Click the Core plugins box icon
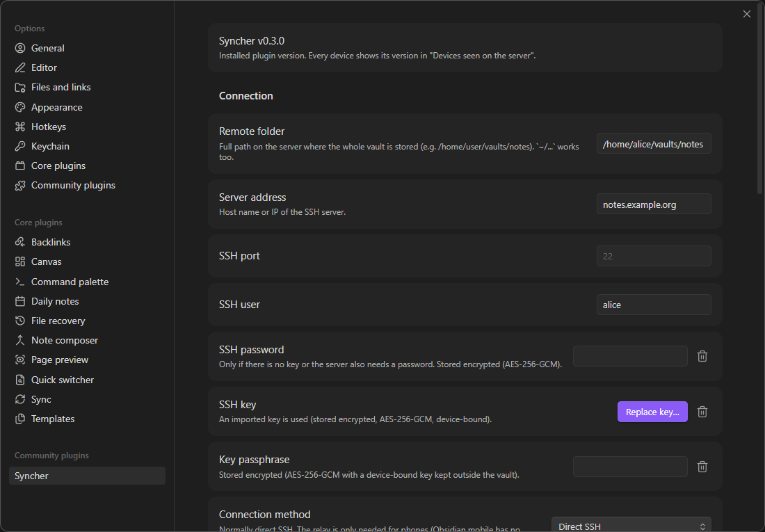Viewport: 765px width, 532px height. pyautogui.click(x=20, y=166)
